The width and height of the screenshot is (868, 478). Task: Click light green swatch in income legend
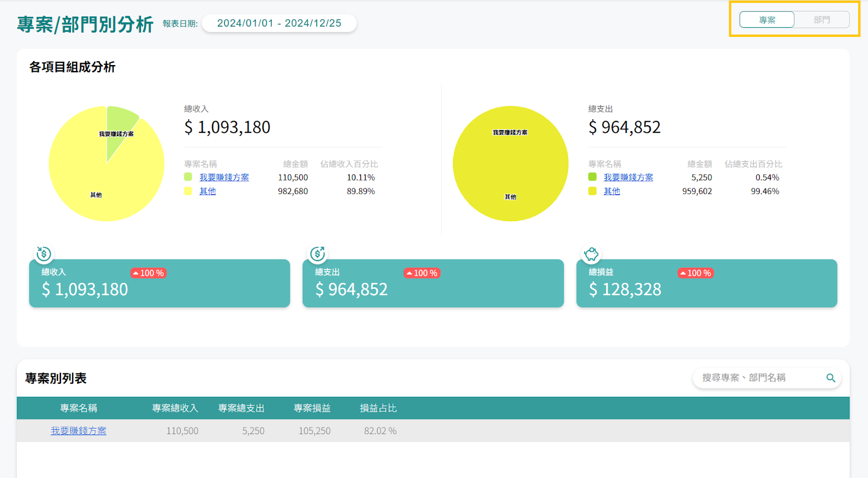tap(188, 177)
